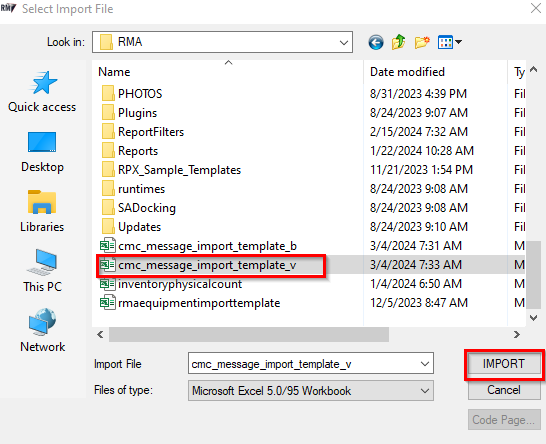Viewport: 546px width, 444px height.
Task: Open the Files of type dropdown
Action: [311, 391]
